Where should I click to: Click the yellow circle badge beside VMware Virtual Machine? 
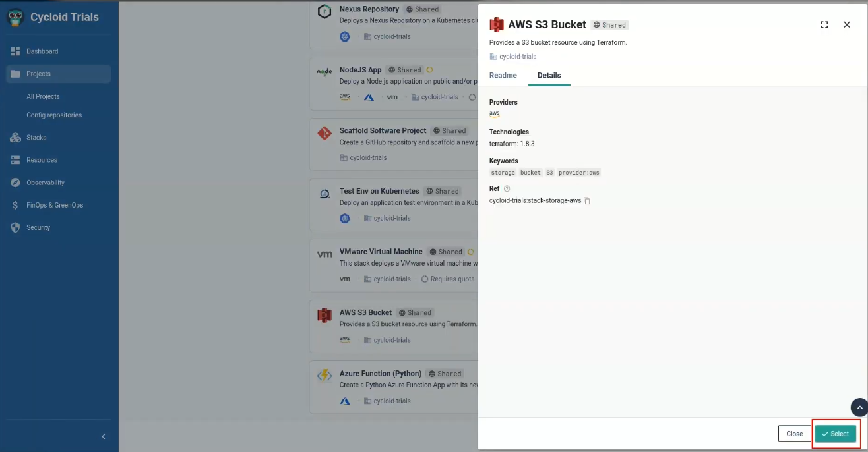pyautogui.click(x=471, y=252)
